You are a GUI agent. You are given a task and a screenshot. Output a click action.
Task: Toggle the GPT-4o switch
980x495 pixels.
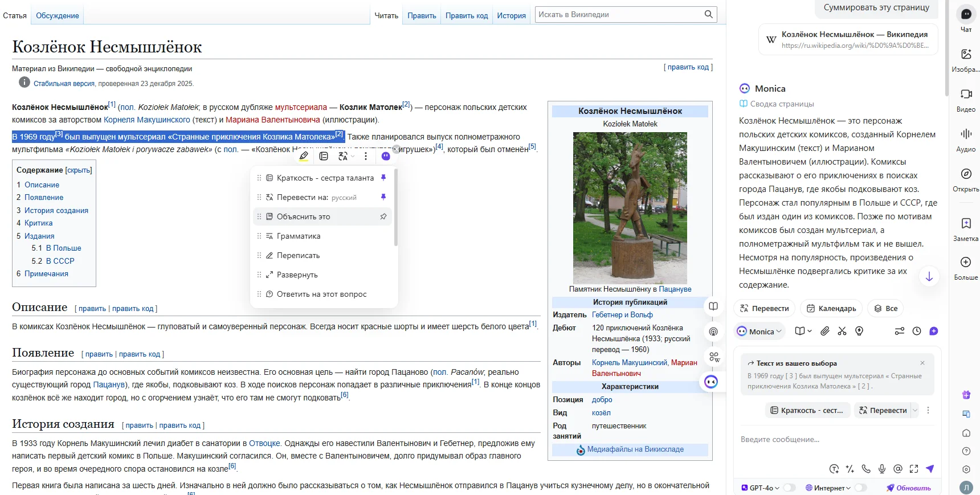point(789,488)
